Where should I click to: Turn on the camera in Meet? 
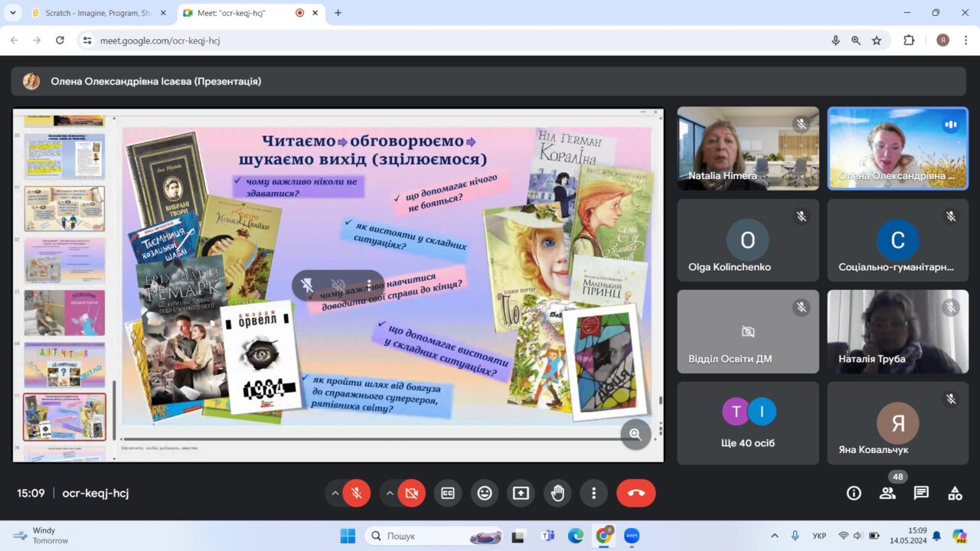pos(412,494)
